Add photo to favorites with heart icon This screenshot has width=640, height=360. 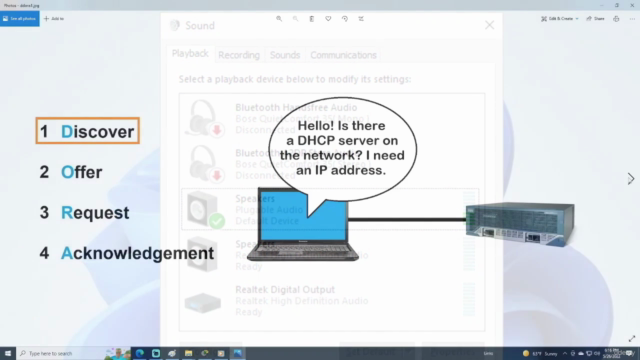click(328, 19)
